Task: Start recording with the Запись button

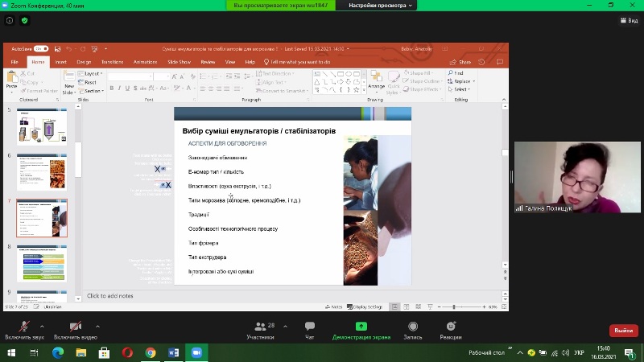Action: (412, 330)
